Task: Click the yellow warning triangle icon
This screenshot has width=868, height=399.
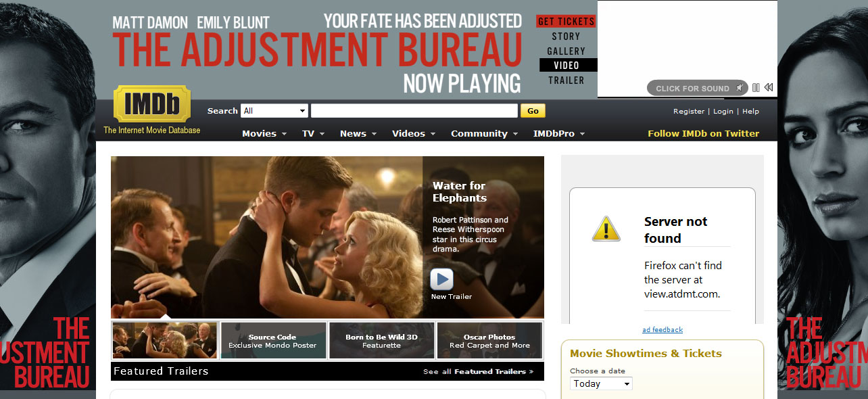Action: coord(606,229)
